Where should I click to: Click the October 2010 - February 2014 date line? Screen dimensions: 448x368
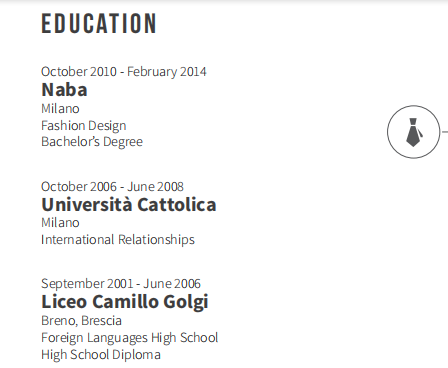124,72
